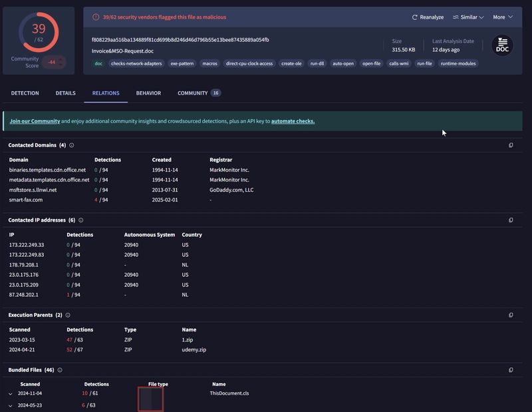532x412 pixels.
Task: Click the 16 community count badge
Action: tap(215, 93)
